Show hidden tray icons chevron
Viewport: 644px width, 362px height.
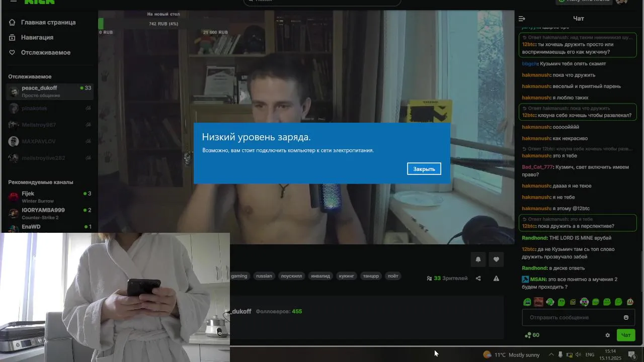[551, 355]
